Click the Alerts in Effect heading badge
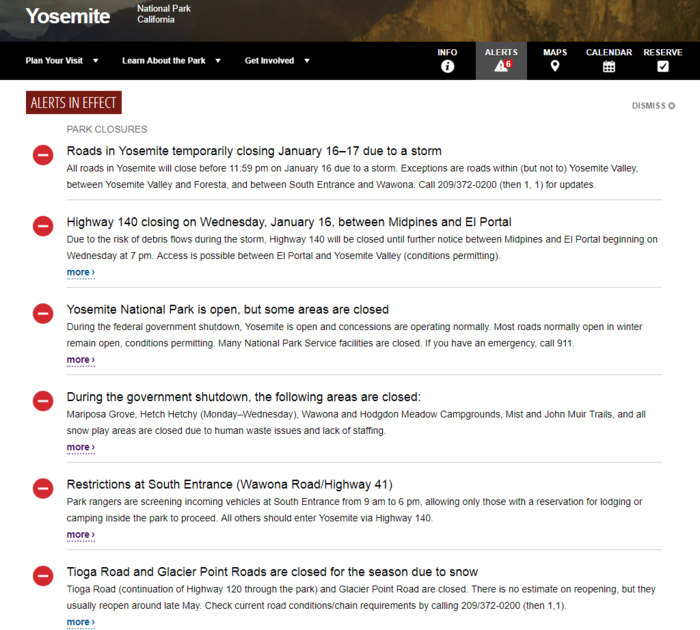The height and width of the screenshot is (630, 700). 74,103
